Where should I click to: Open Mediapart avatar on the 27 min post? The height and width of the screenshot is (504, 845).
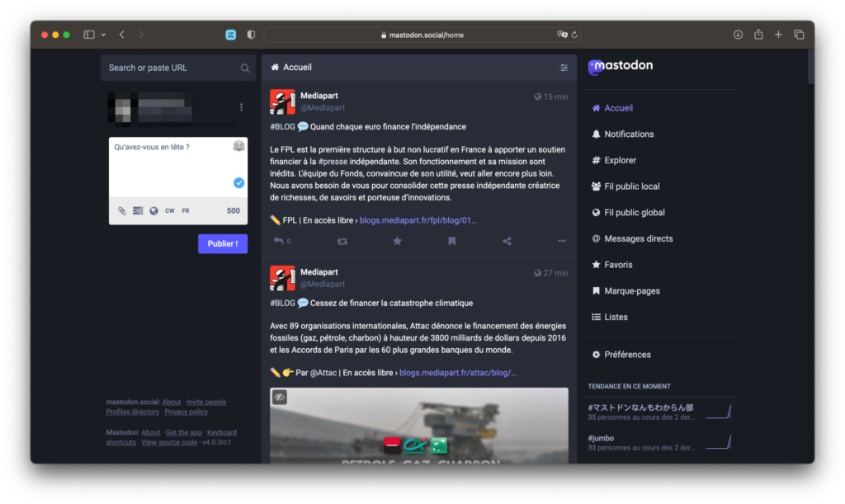(282, 278)
